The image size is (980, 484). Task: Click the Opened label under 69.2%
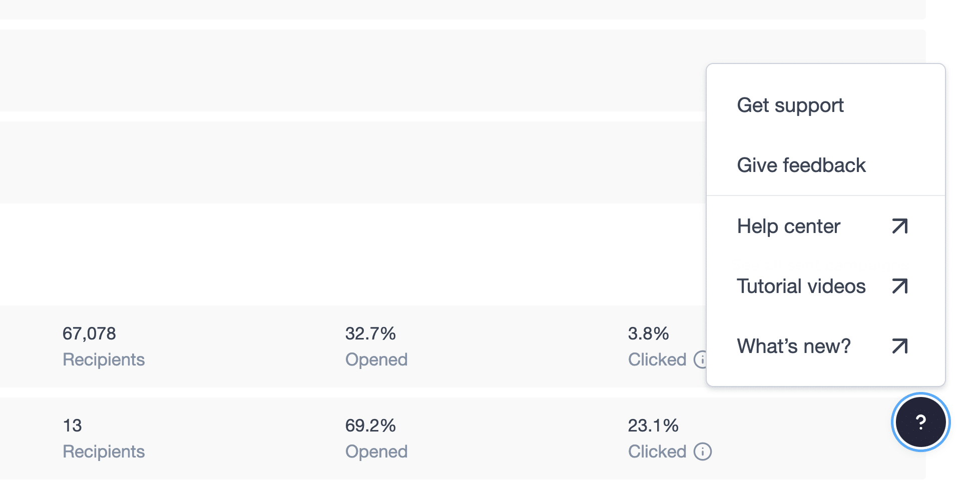376,451
